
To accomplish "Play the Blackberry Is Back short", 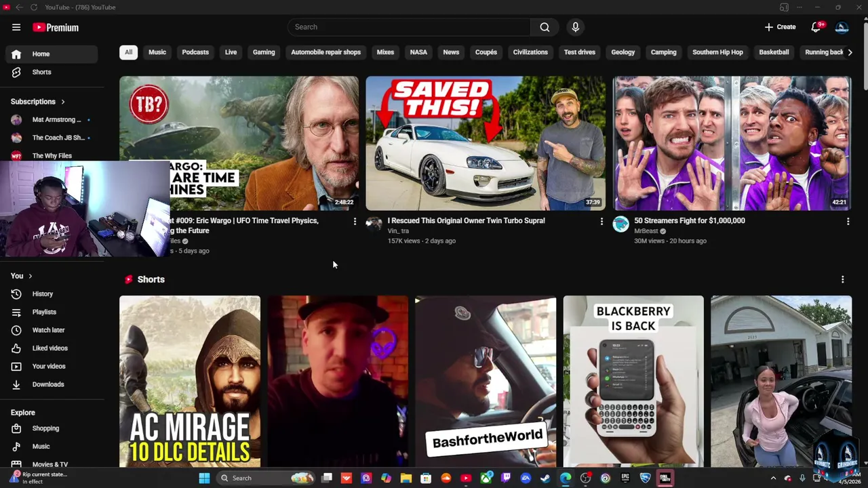I will (x=633, y=382).
